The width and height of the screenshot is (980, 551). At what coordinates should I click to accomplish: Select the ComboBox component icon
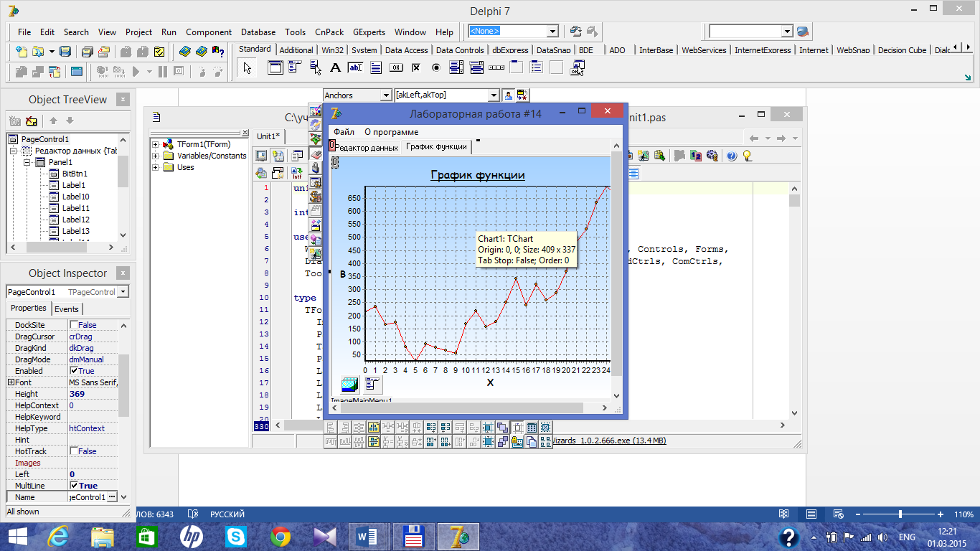[476, 68]
